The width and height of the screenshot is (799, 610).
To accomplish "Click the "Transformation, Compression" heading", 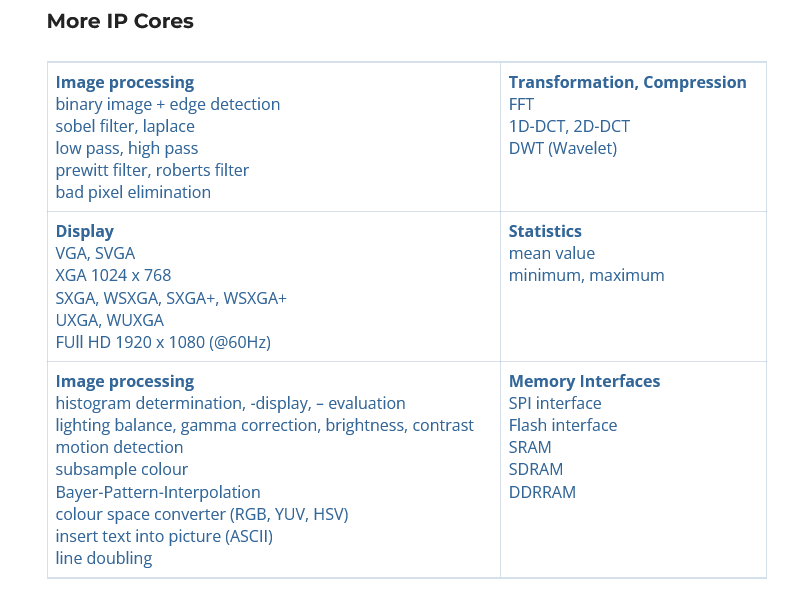I will click(627, 82).
